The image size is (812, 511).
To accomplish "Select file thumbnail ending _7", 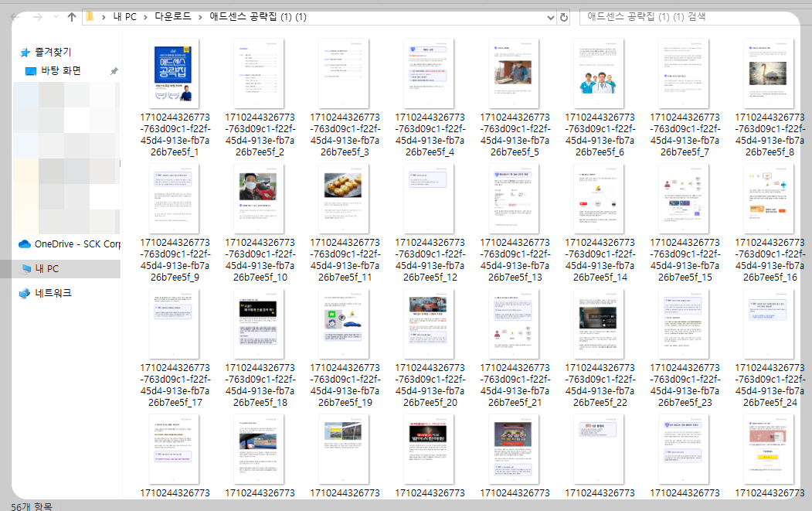I will click(x=684, y=73).
